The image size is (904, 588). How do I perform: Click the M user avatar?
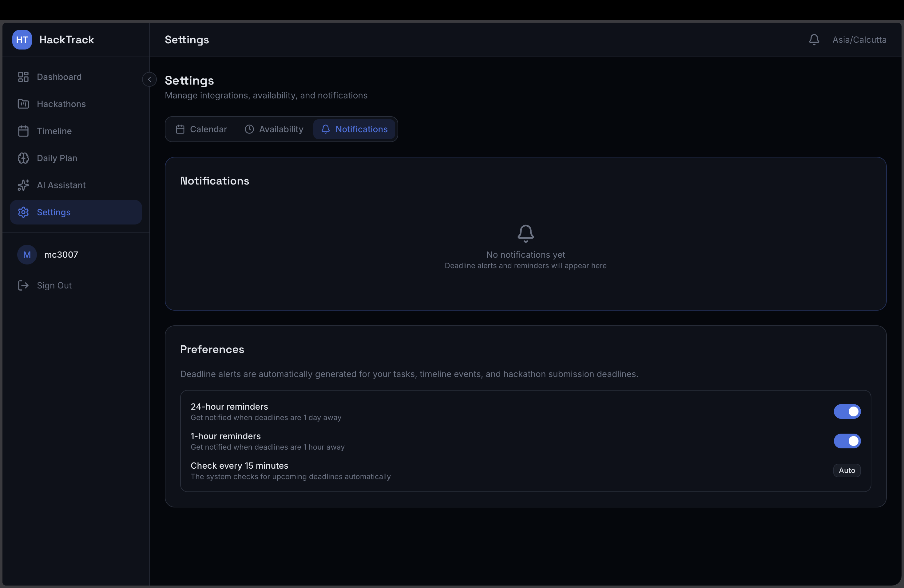coord(27,255)
